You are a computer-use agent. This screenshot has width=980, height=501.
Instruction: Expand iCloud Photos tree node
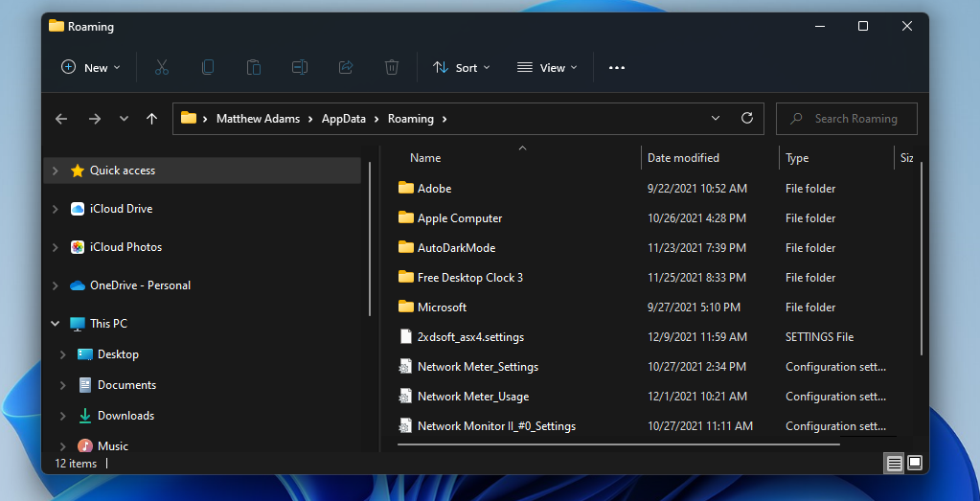[56, 247]
